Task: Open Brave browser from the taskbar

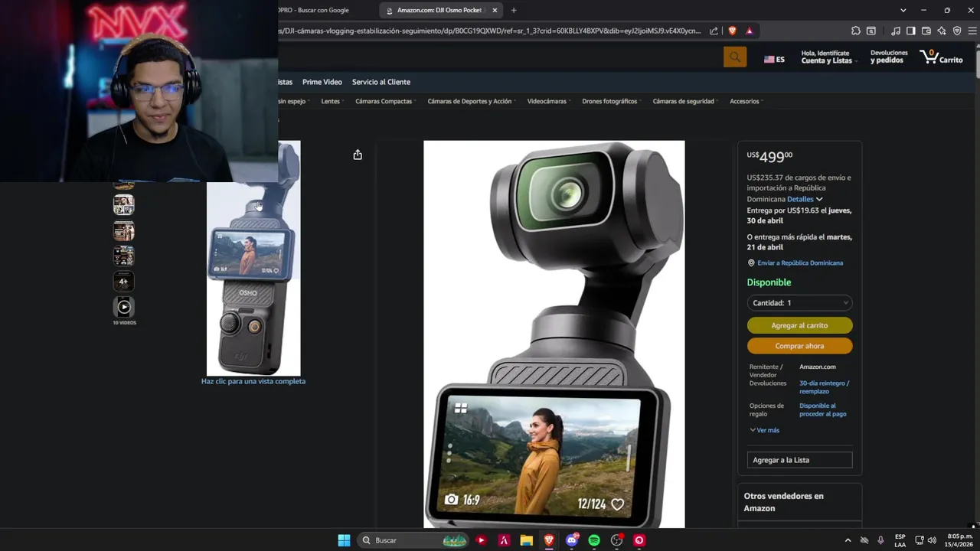Action: click(549, 540)
